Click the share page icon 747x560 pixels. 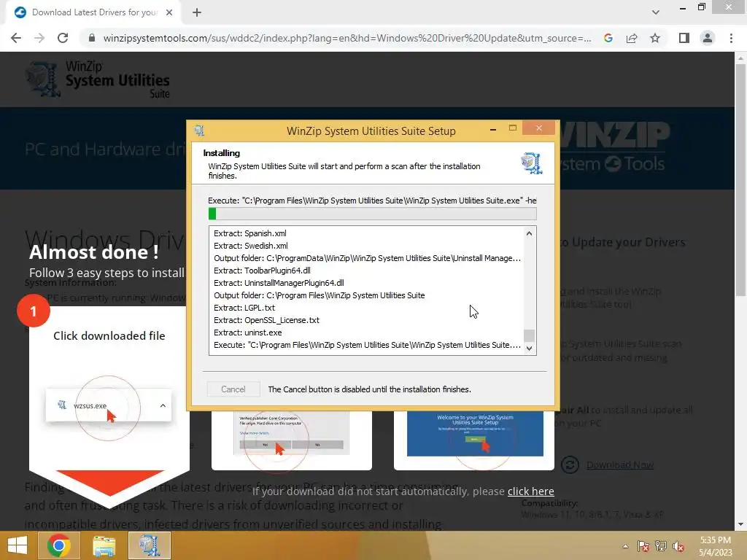coord(632,38)
